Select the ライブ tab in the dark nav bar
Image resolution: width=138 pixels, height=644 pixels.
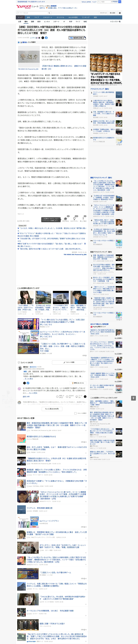[37, 17]
